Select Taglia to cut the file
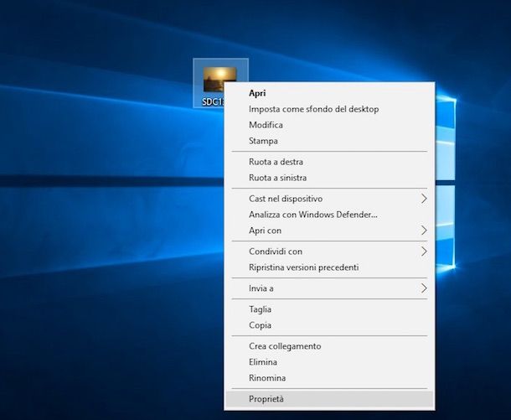The height and width of the screenshot is (420, 511). coord(260,309)
